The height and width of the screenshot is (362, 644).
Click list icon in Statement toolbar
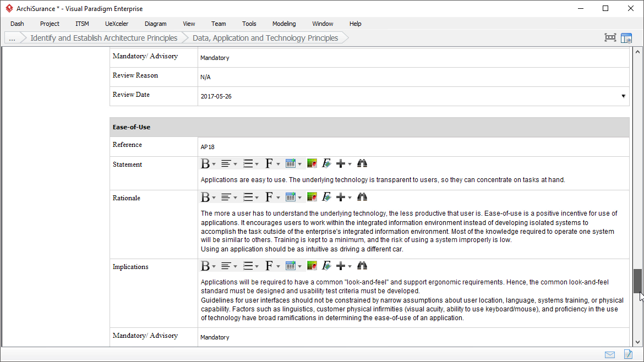coord(248,164)
